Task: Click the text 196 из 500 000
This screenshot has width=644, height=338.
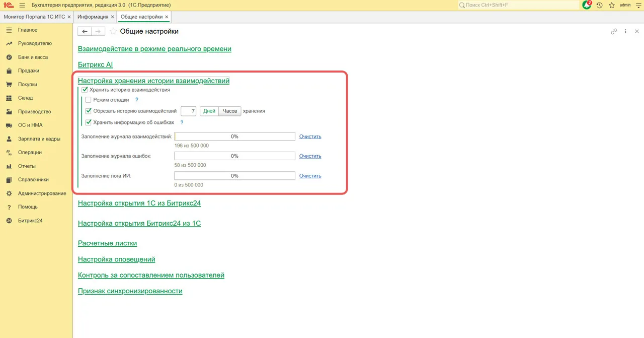Action: [x=192, y=146]
